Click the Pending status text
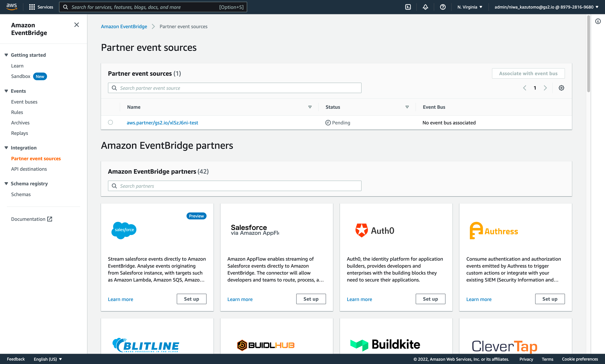 tap(341, 123)
